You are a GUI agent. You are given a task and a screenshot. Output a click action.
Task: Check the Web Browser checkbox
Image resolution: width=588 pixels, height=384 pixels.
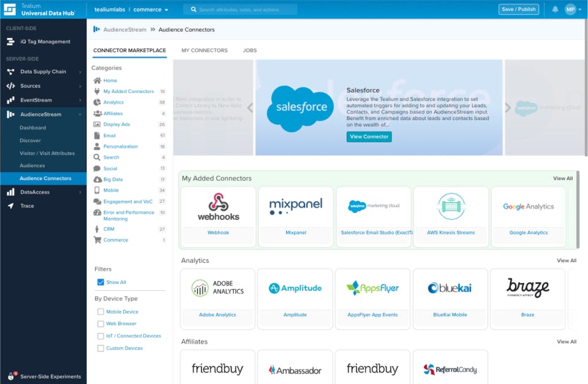tap(100, 323)
